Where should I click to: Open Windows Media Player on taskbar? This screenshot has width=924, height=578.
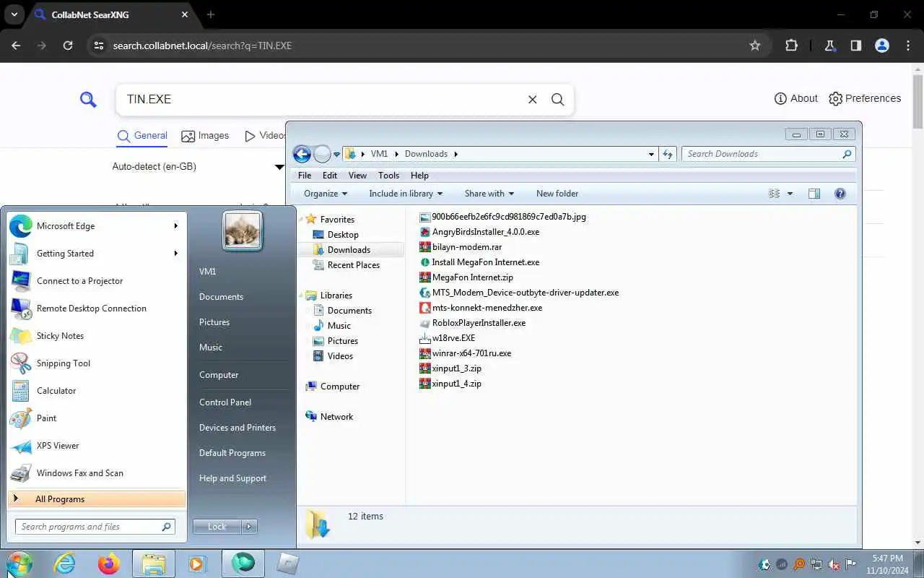196,563
